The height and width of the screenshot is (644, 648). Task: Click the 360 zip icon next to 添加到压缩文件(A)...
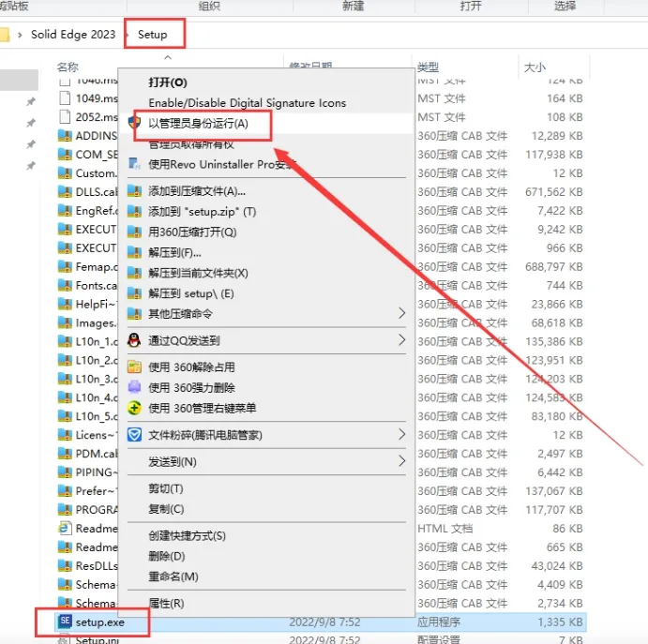tap(134, 191)
